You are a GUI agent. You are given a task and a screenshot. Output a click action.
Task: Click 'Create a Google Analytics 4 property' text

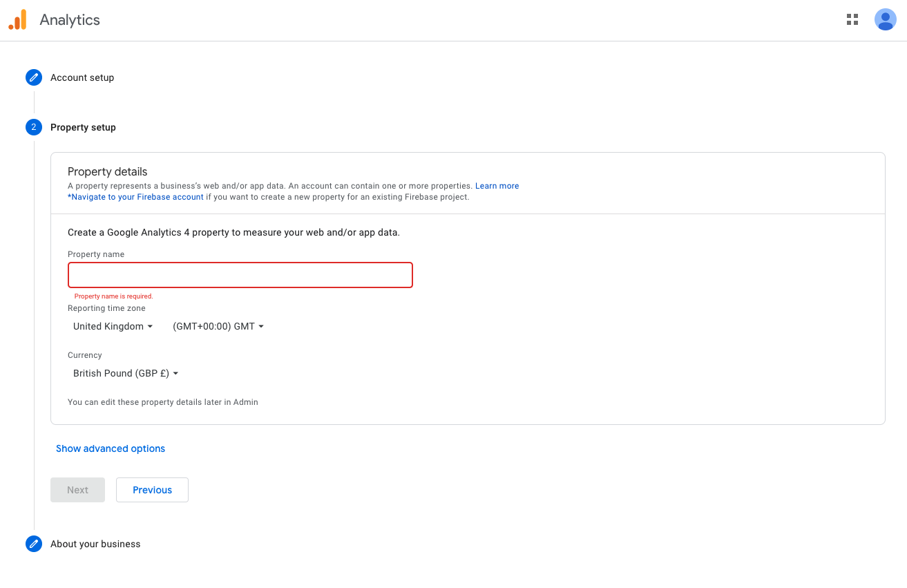pyautogui.click(x=233, y=232)
